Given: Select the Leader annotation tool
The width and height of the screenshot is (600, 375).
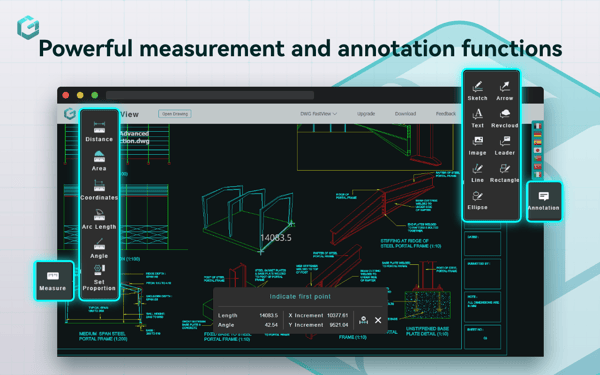Looking at the screenshot, I should (504, 145).
